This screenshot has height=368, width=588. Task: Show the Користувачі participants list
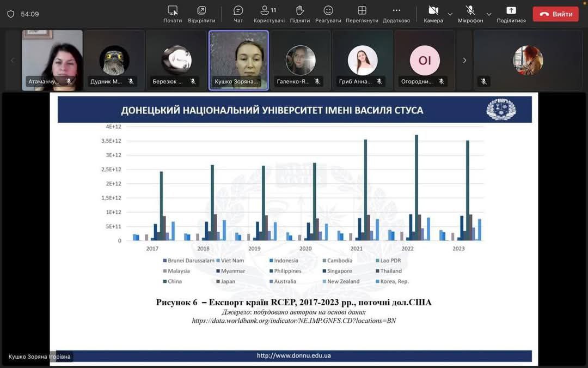point(269,14)
